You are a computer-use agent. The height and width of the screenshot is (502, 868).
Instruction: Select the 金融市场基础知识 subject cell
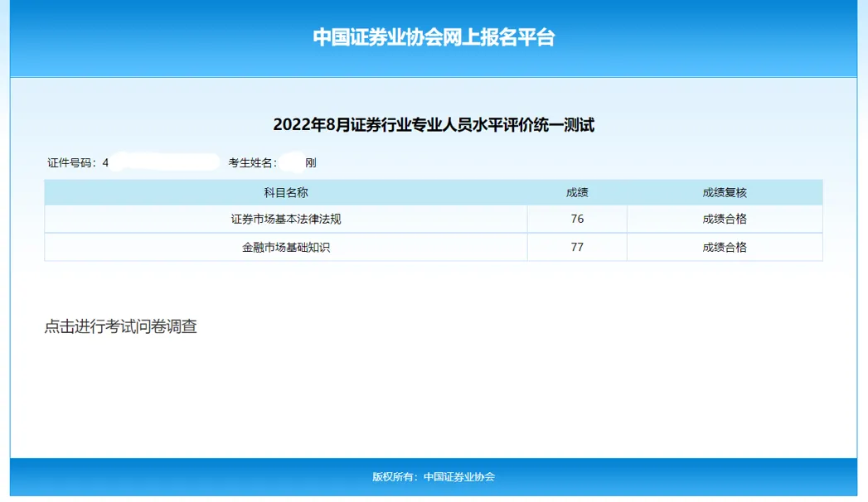[286, 247]
